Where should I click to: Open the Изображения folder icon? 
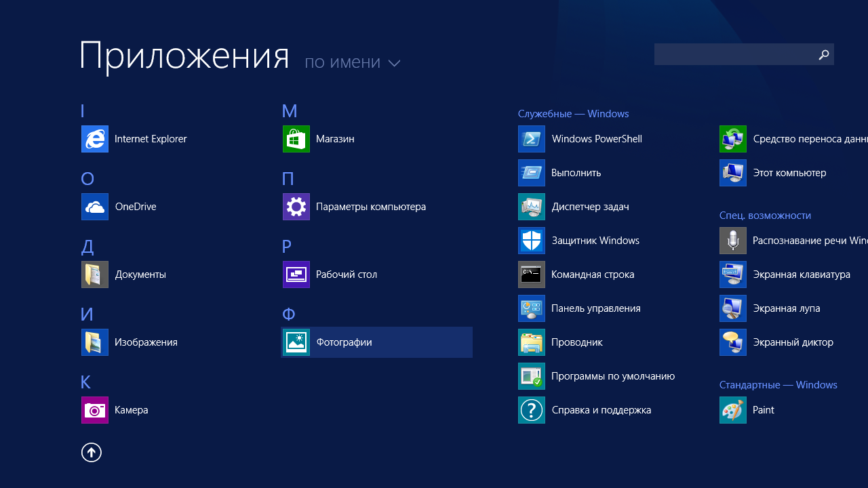click(x=95, y=342)
